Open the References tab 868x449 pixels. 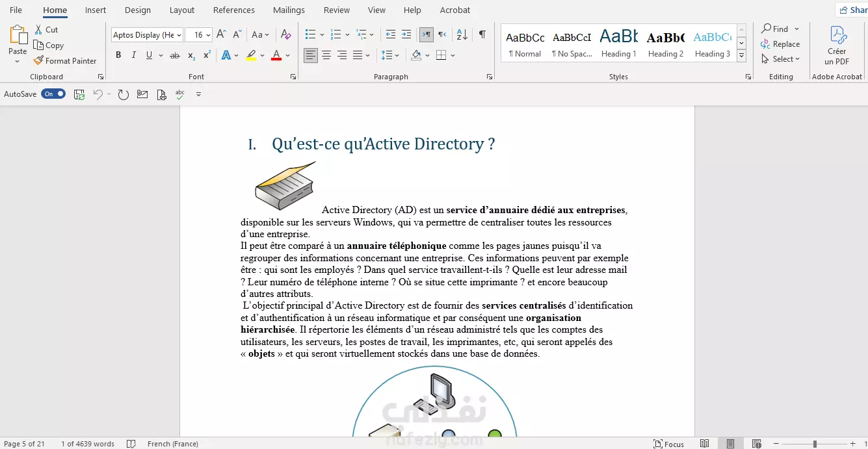(x=234, y=10)
